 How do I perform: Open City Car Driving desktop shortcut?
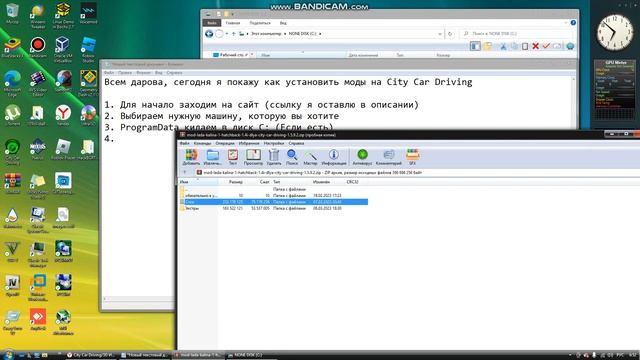12,151
